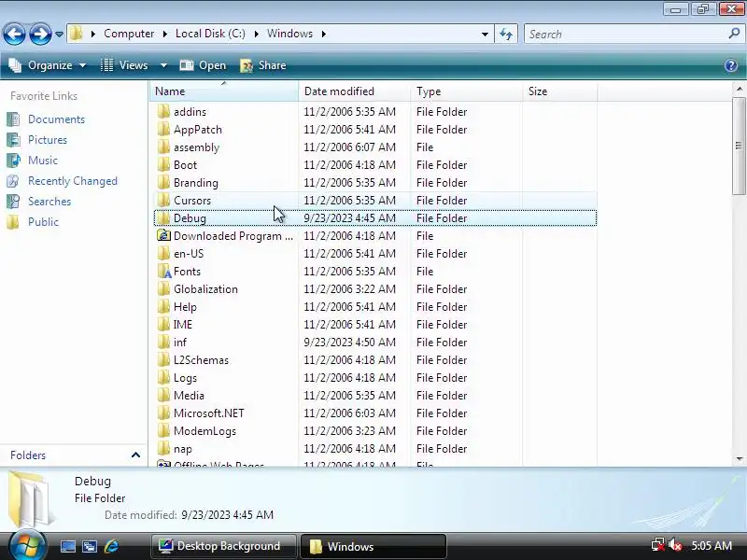
Task: Sort by the Size column header
Action: (559, 91)
